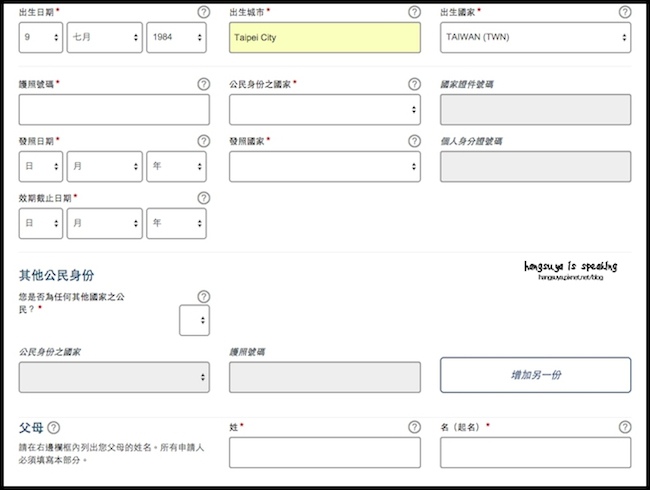Open help icon next to 父母 heading
This screenshot has width=650, height=490.
53,427
